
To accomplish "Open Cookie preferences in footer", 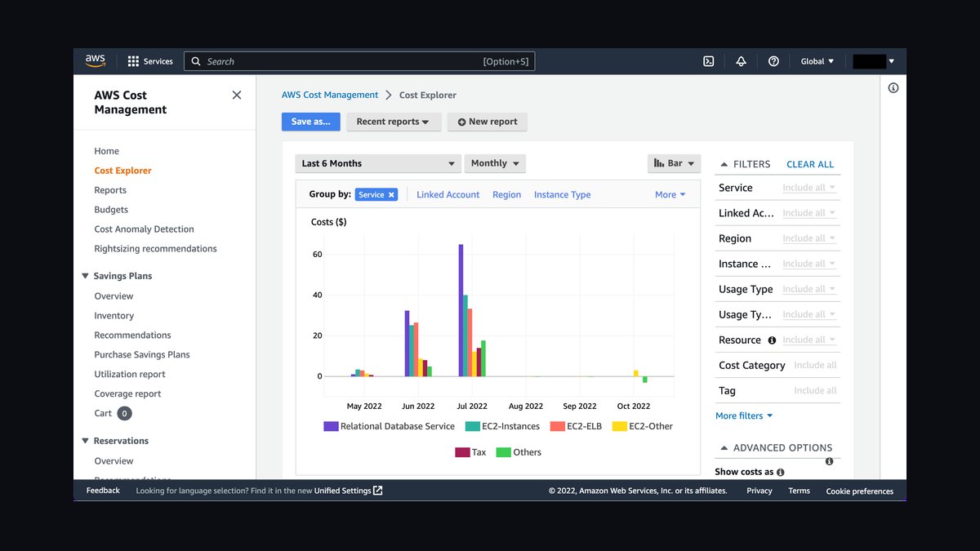I will [x=859, y=491].
